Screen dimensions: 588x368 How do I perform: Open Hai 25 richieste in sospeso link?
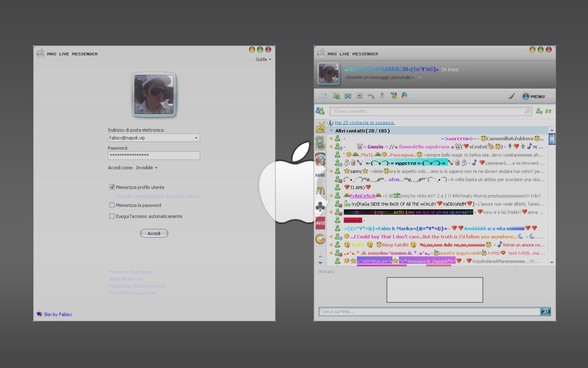click(x=365, y=123)
